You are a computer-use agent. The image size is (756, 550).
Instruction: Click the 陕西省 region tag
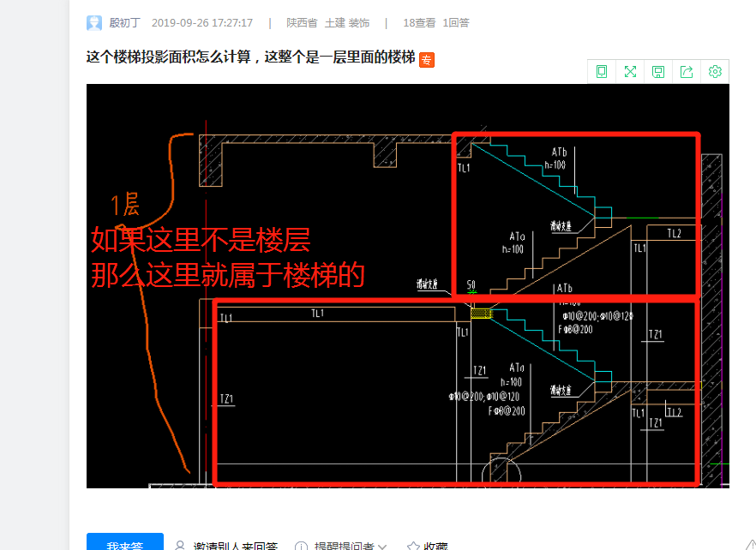[x=302, y=22]
